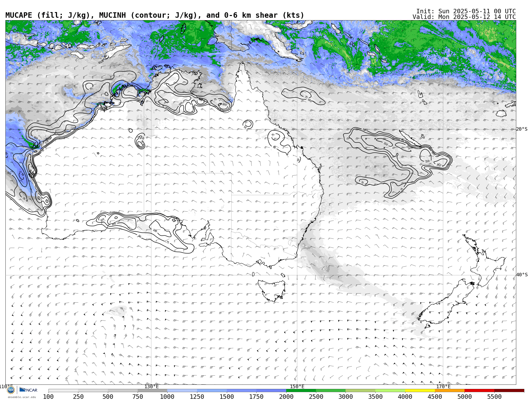Pick the orange 4500–5000 colorbar swatch

pyautogui.click(x=450, y=391)
